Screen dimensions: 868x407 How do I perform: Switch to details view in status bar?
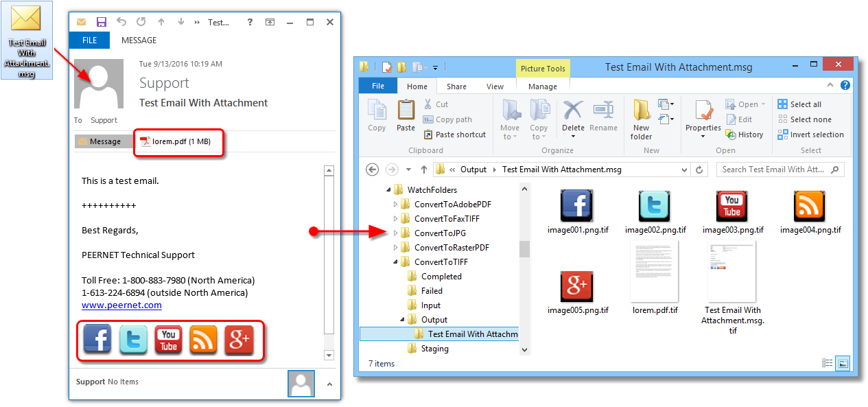pos(828,363)
